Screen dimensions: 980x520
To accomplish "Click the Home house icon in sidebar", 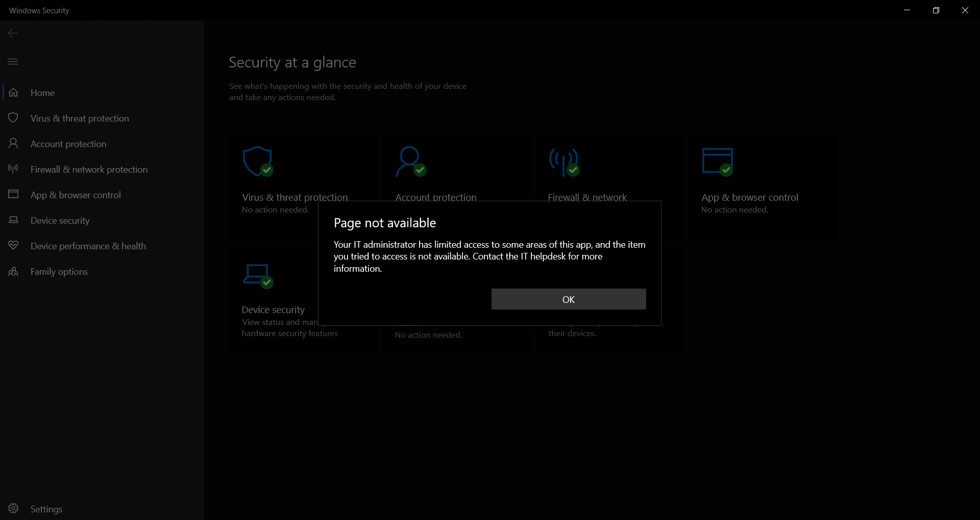I will pyautogui.click(x=13, y=92).
